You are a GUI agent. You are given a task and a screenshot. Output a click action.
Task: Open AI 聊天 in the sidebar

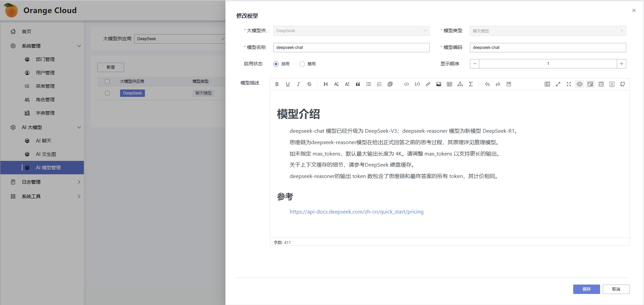click(x=42, y=141)
